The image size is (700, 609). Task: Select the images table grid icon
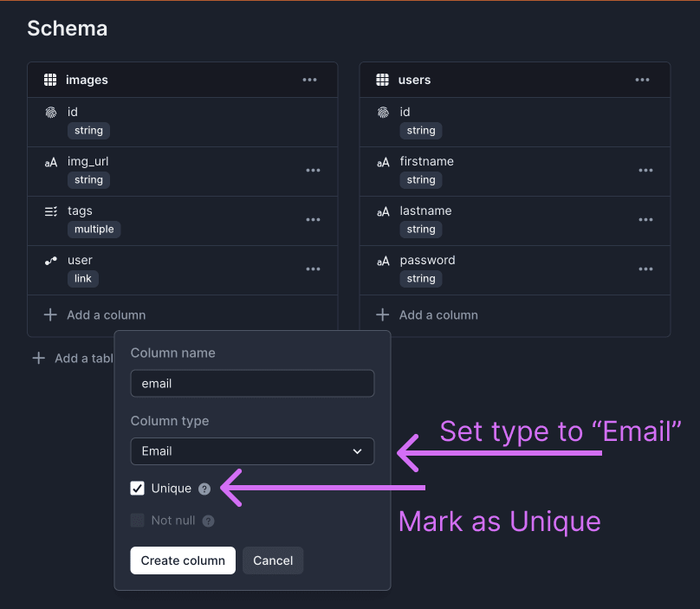coord(50,80)
